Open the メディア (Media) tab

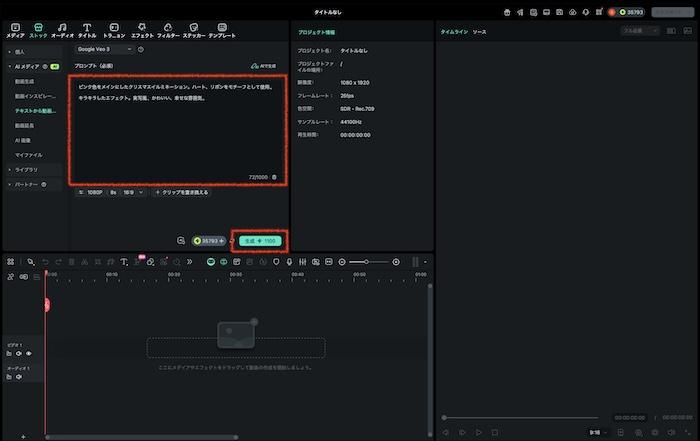15,30
